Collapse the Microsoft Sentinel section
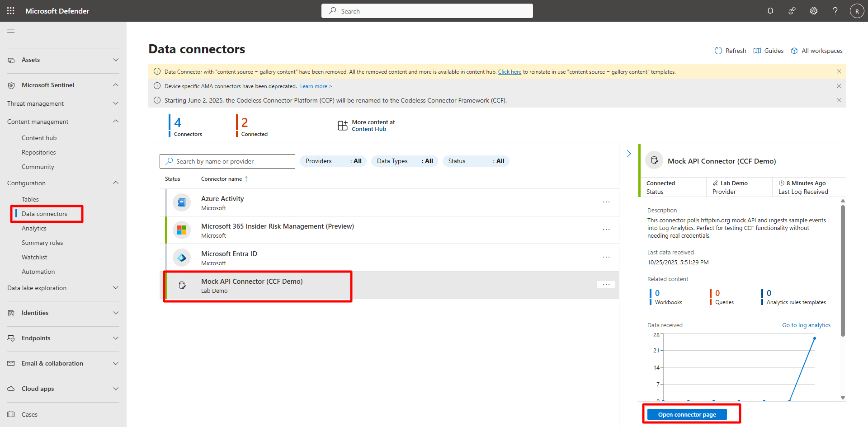The height and width of the screenshot is (427, 868). 116,85
